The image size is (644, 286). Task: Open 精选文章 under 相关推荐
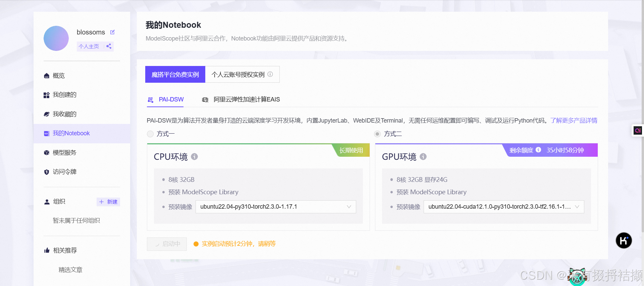click(x=70, y=270)
